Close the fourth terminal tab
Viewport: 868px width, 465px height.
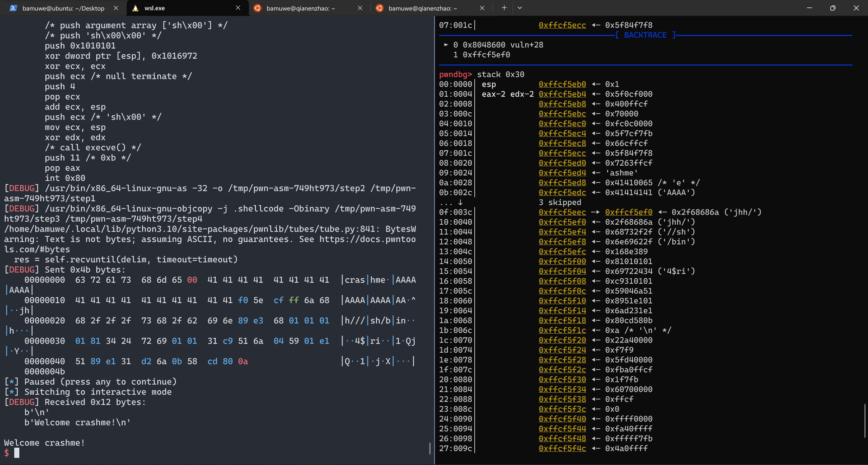click(x=482, y=8)
